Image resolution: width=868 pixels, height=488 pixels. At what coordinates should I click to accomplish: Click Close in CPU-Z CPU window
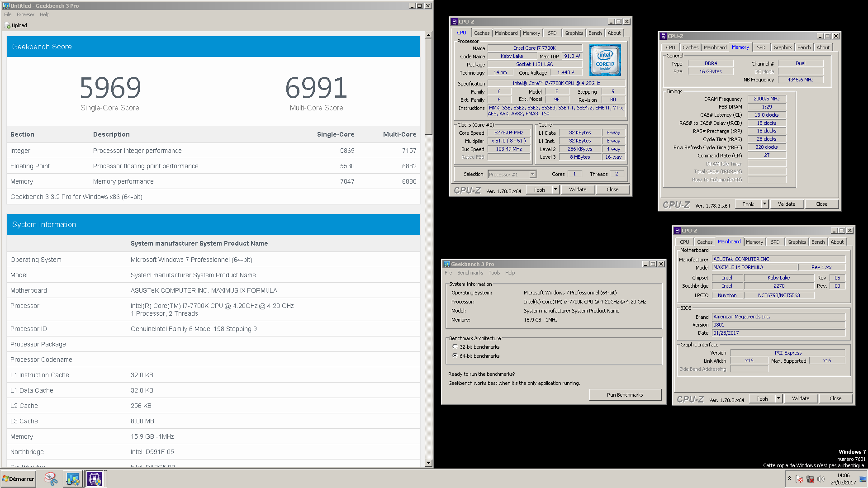(x=612, y=190)
